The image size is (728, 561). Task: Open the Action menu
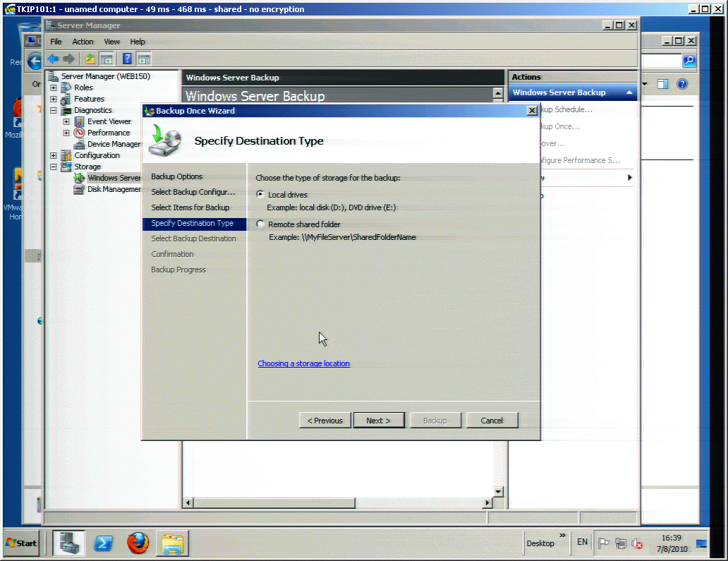tap(83, 42)
